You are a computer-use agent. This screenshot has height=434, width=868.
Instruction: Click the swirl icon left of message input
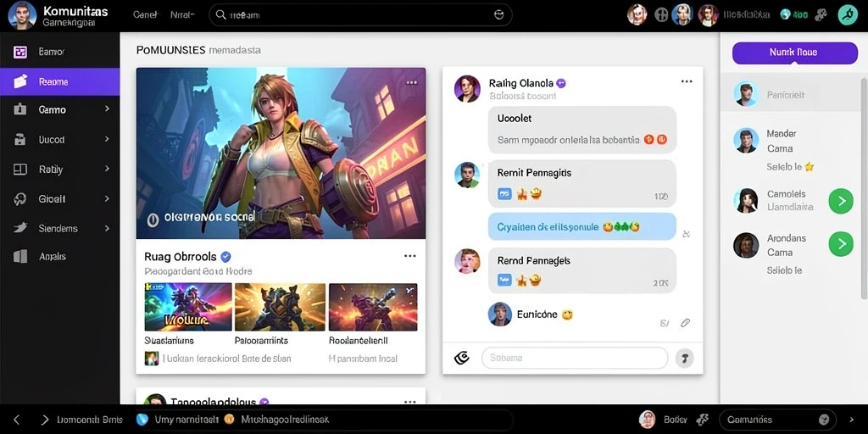point(462,359)
